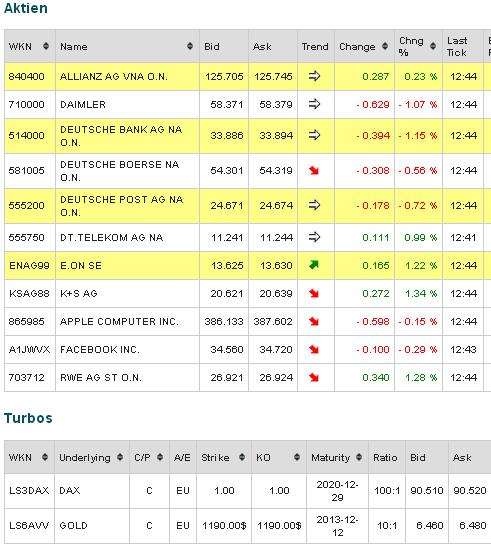Click the Turbos section heading

pos(28,418)
